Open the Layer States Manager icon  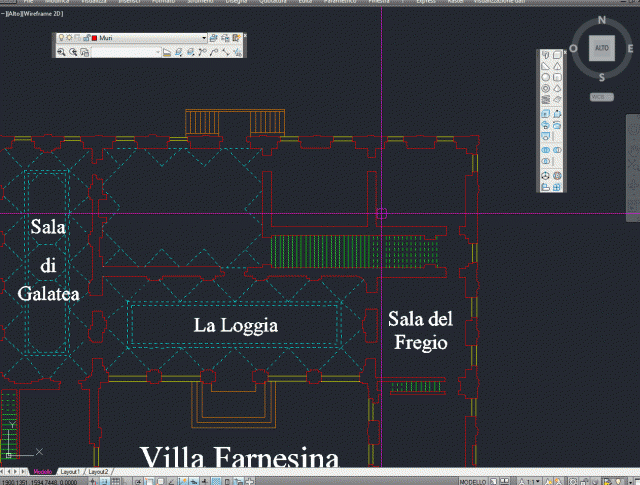click(x=236, y=38)
